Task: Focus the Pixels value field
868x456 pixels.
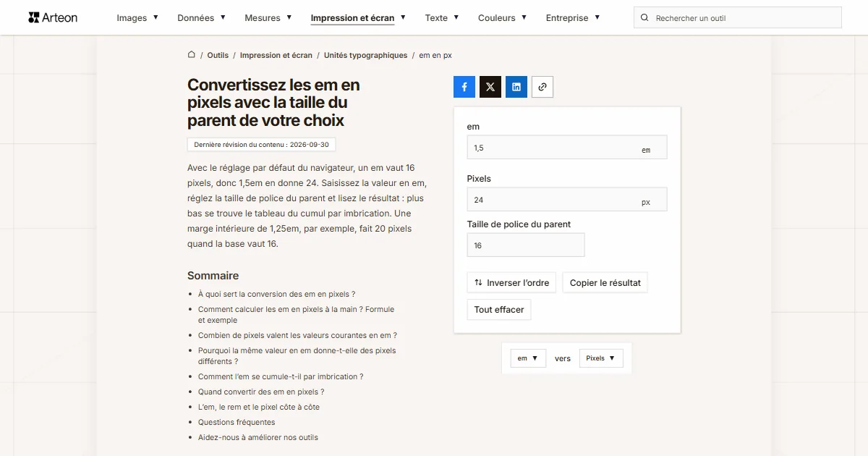Action: click(x=567, y=200)
